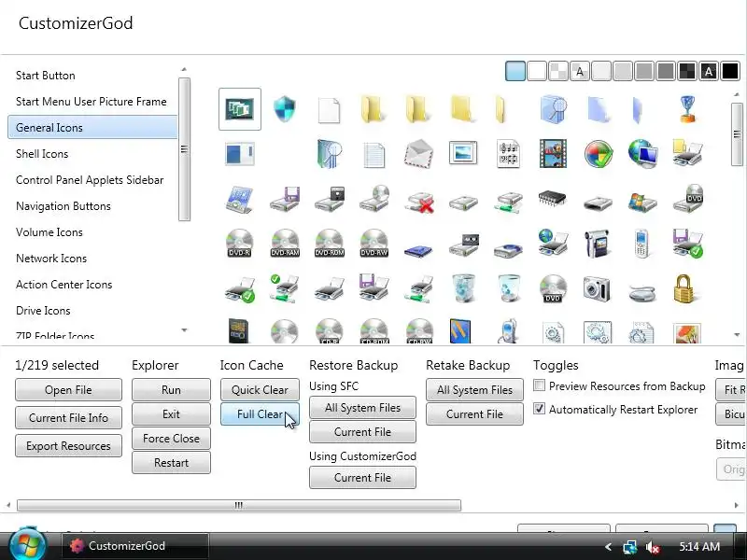Image resolution: width=747 pixels, height=560 pixels.
Task: Retake backup of All System Files
Action: click(x=474, y=389)
